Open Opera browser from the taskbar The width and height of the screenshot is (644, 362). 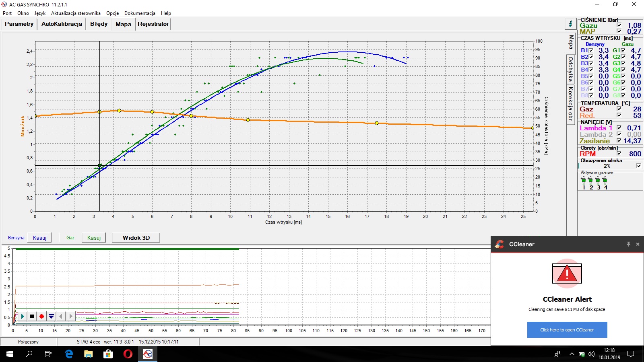tap(128, 354)
